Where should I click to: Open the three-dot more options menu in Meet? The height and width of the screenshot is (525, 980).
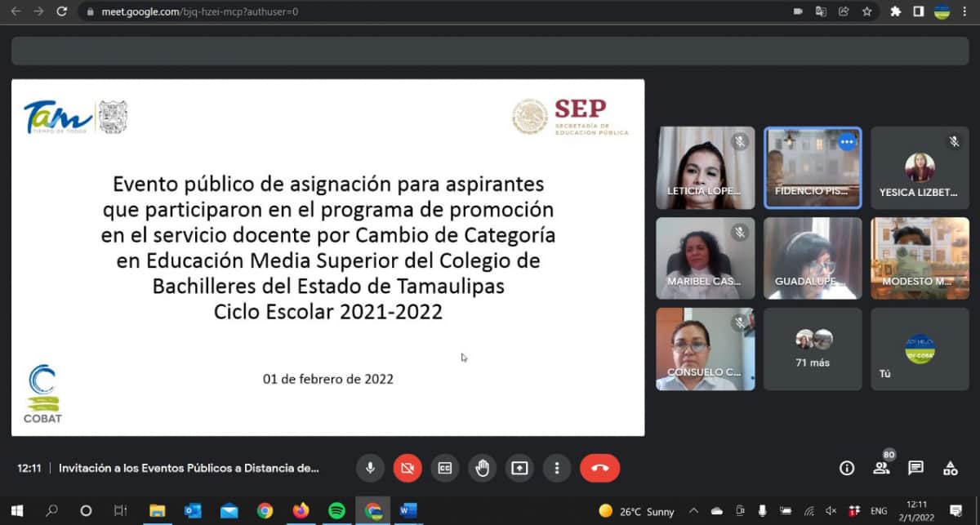pyautogui.click(x=557, y=468)
